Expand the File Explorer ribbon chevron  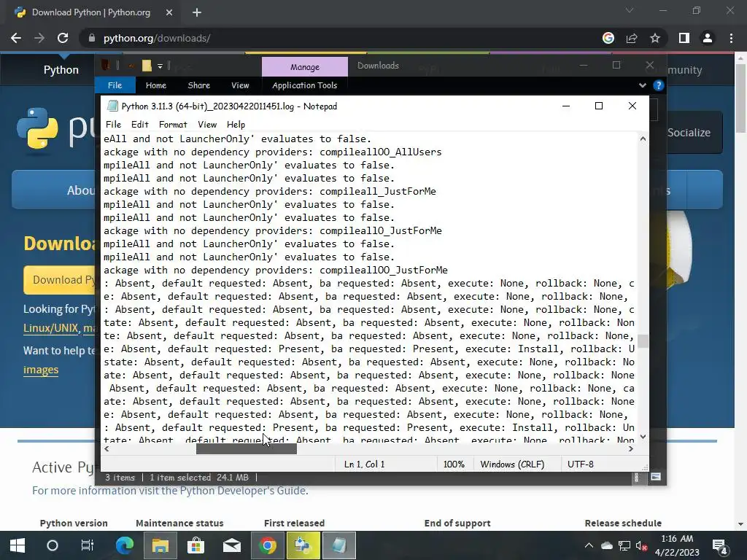pos(642,85)
